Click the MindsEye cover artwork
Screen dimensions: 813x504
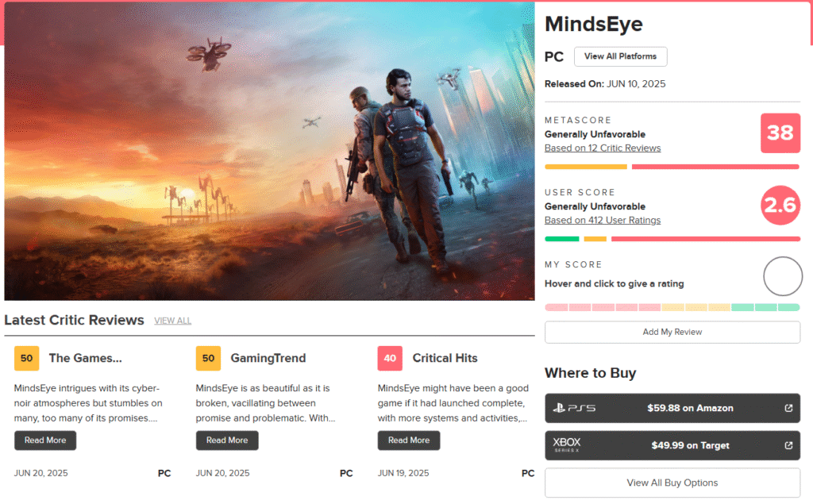(269, 152)
